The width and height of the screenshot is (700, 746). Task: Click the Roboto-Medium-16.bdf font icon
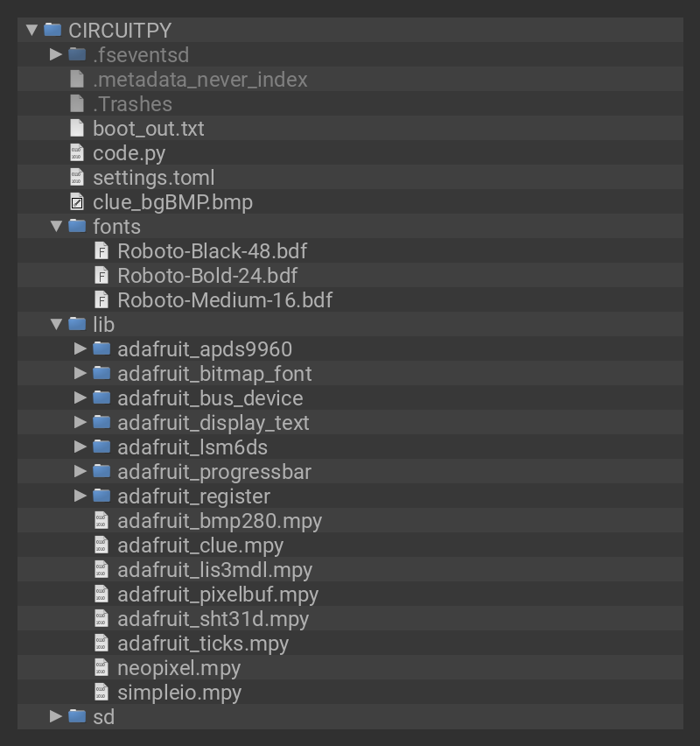coord(101,300)
